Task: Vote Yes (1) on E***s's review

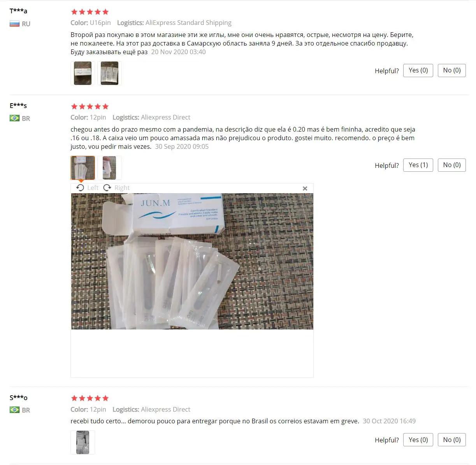Action: coord(418,165)
